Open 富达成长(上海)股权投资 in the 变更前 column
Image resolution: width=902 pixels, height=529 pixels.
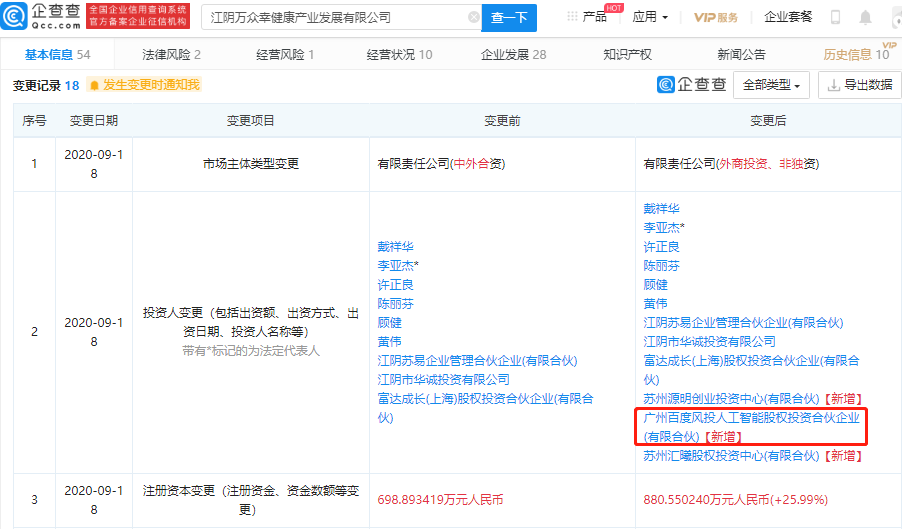(485, 408)
